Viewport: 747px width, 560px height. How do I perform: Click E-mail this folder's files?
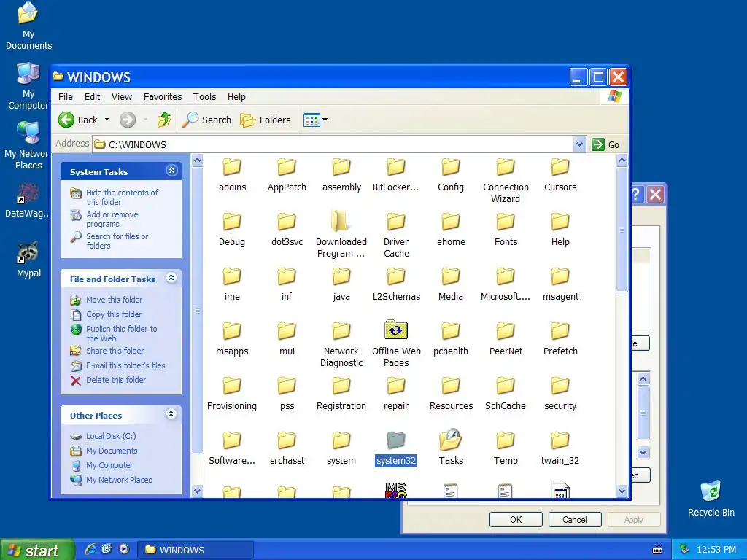(125, 365)
